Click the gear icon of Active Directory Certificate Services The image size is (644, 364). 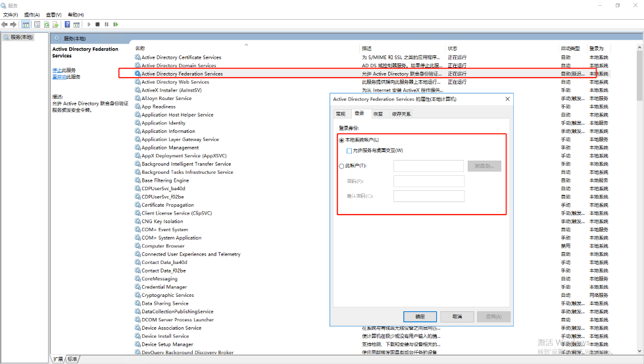pos(137,57)
